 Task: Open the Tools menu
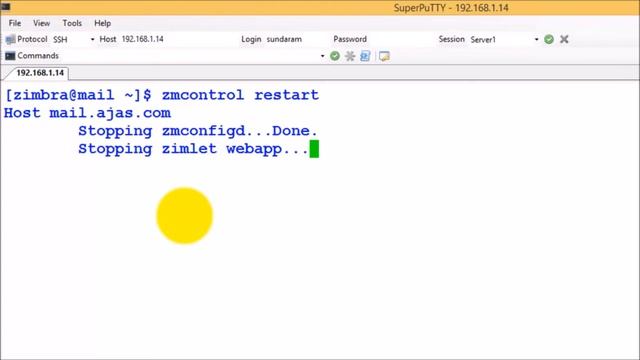coord(72,23)
